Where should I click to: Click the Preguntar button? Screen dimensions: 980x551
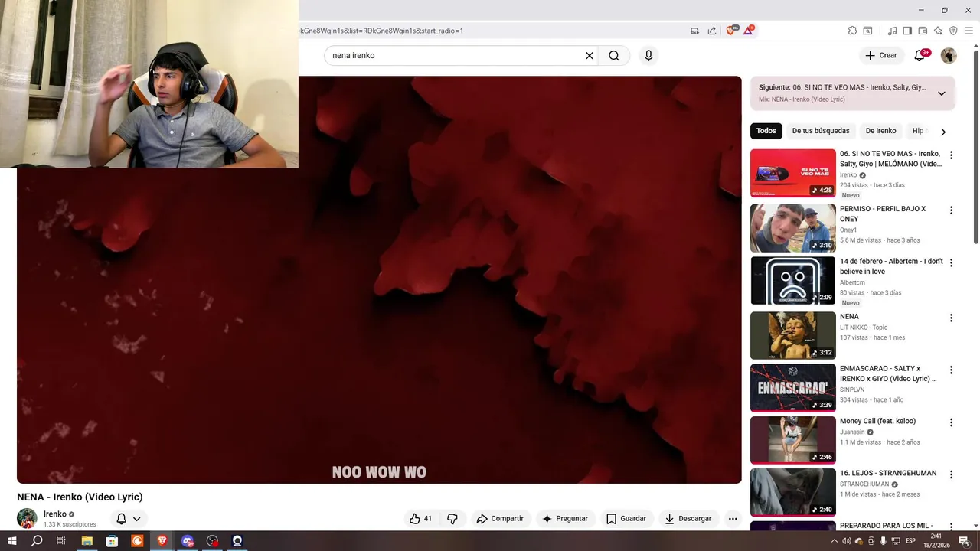coord(565,518)
